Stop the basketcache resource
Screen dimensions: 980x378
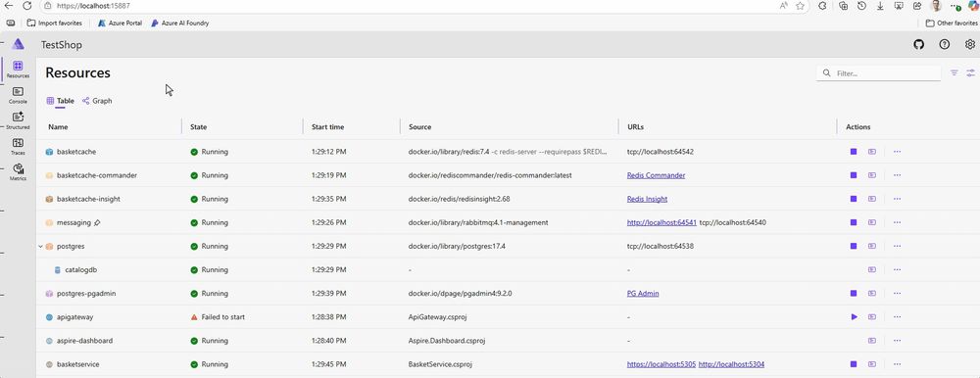854,152
